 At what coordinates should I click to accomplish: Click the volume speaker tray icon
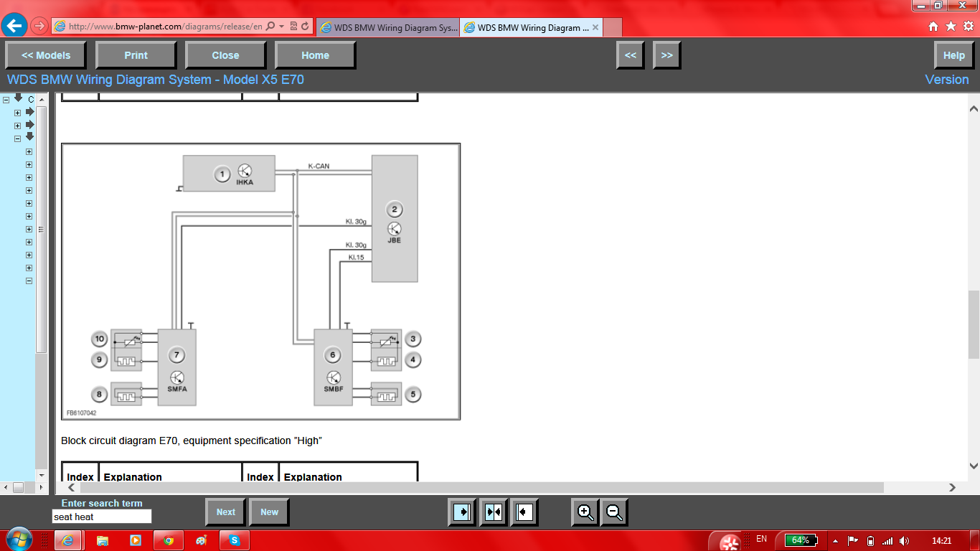point(904,540)
